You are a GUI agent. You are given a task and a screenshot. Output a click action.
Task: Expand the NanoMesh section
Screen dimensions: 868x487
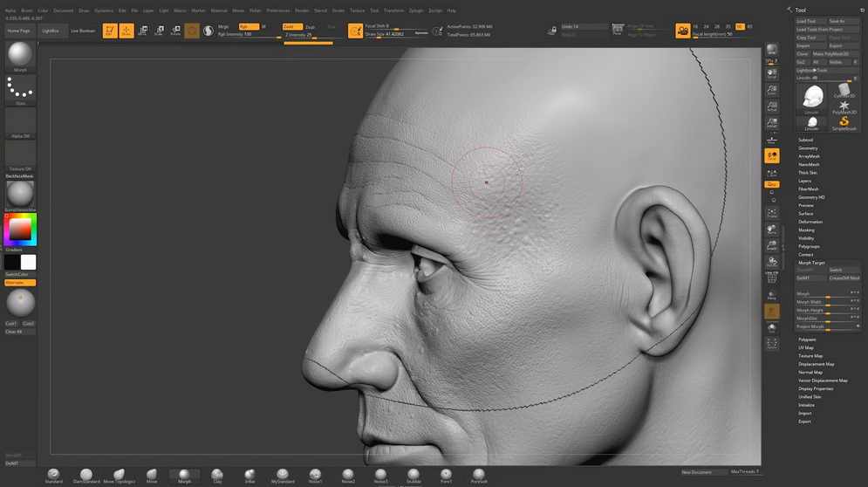(809, 165)
